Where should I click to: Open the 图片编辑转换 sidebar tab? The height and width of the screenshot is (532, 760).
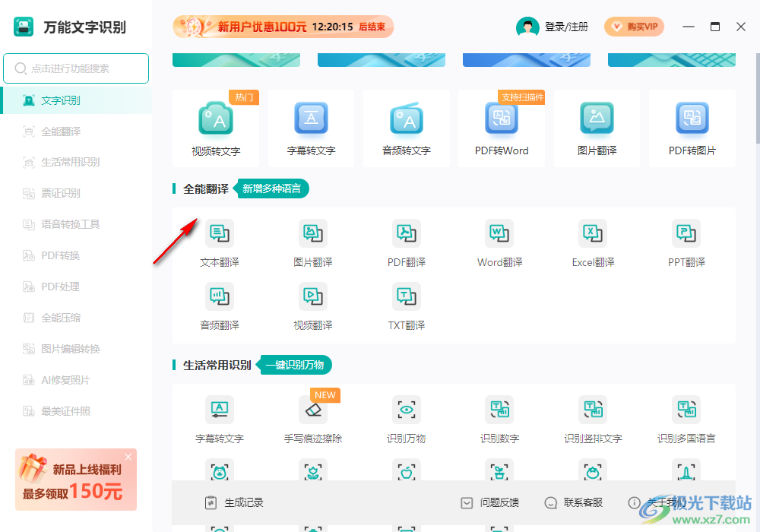point(77,349)
